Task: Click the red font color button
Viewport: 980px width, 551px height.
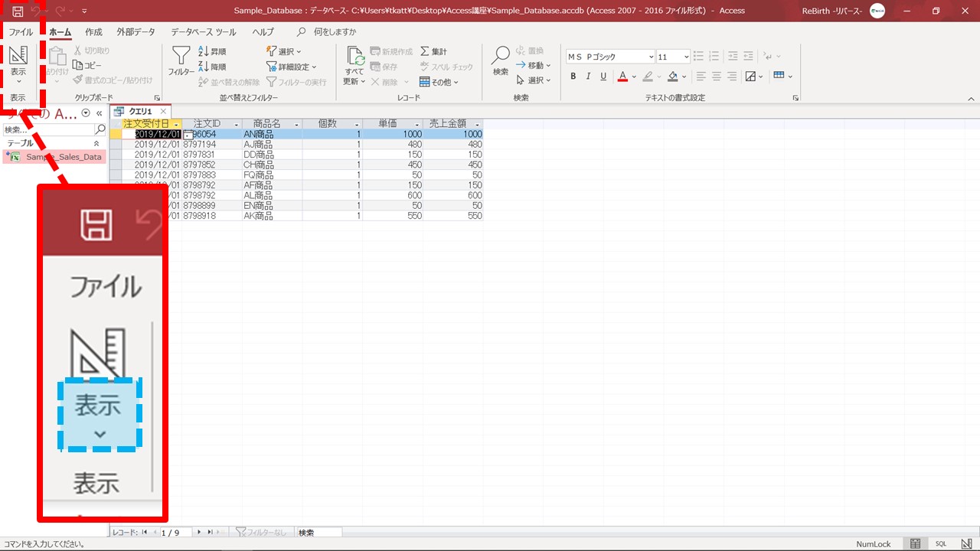Action: (x=622, y=77)
